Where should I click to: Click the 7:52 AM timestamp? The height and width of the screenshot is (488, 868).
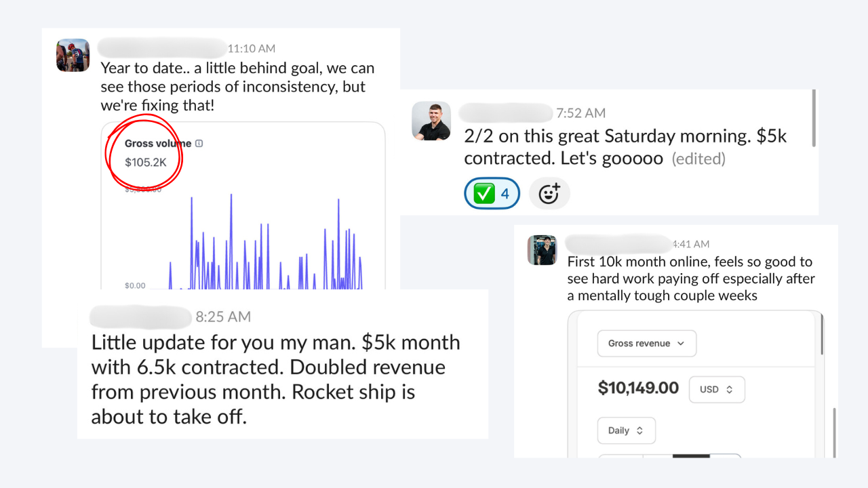pyautogui.click(x=580, y=113)
